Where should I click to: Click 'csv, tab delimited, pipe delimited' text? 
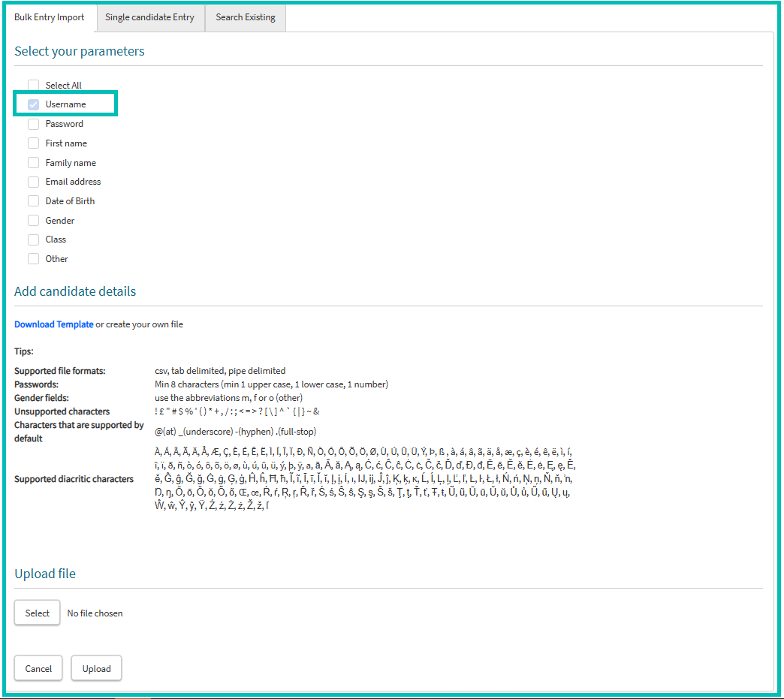point(220,371)
